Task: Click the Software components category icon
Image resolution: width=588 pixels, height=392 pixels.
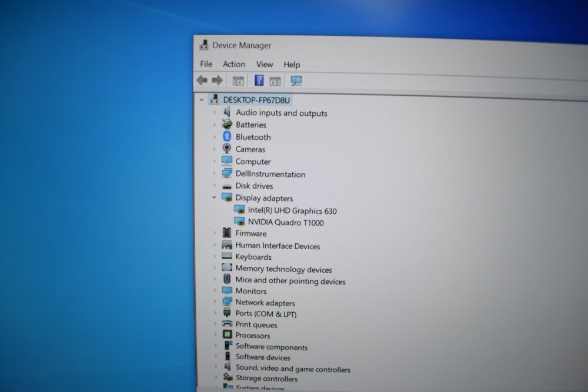Action: click(x=228, y=346)
